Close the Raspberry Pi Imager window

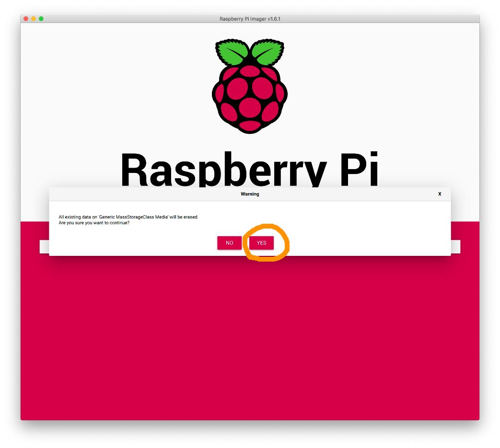pos(26,19)
